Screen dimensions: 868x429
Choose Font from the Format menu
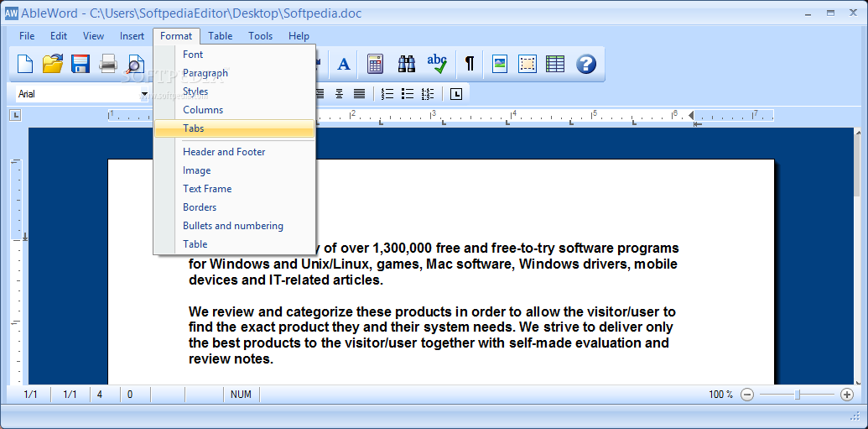coord(234,55)
